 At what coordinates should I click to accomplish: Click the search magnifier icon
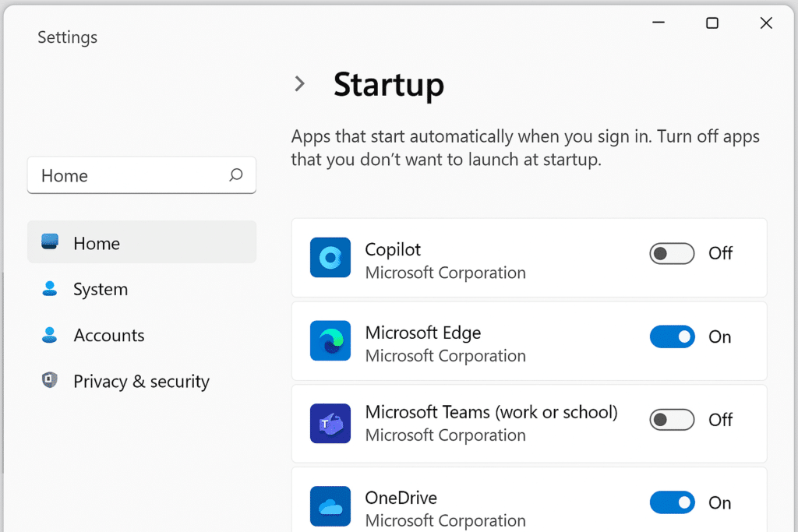[235, 175]
